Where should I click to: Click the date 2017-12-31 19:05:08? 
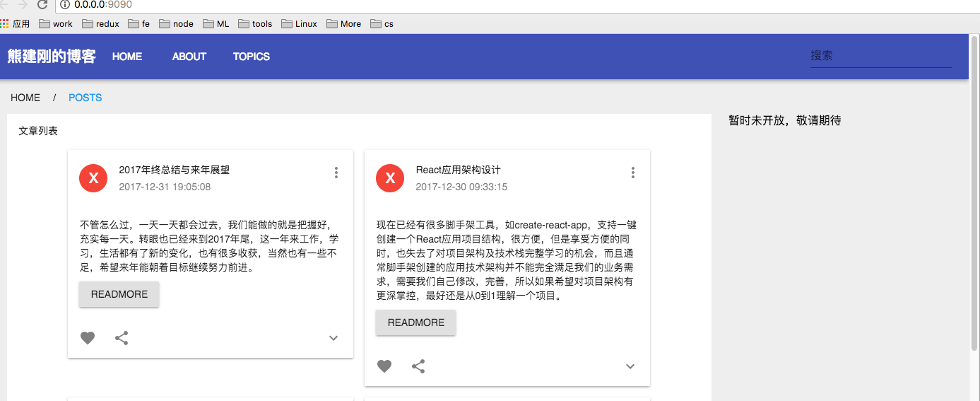coord(165,187)
